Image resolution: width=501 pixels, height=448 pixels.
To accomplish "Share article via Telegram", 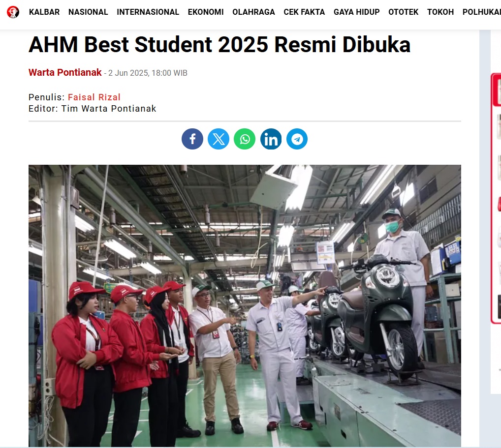I will click(x=297, y=139).
